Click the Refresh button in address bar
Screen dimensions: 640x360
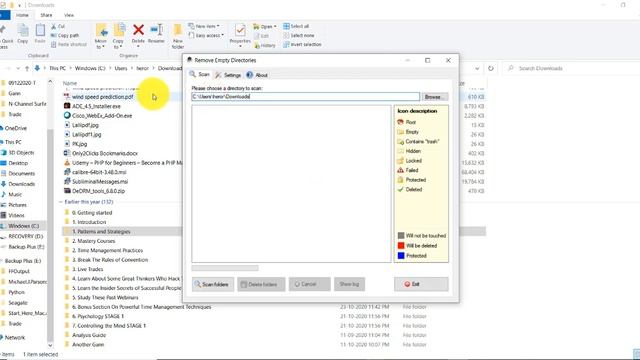(x=491, y=68)
